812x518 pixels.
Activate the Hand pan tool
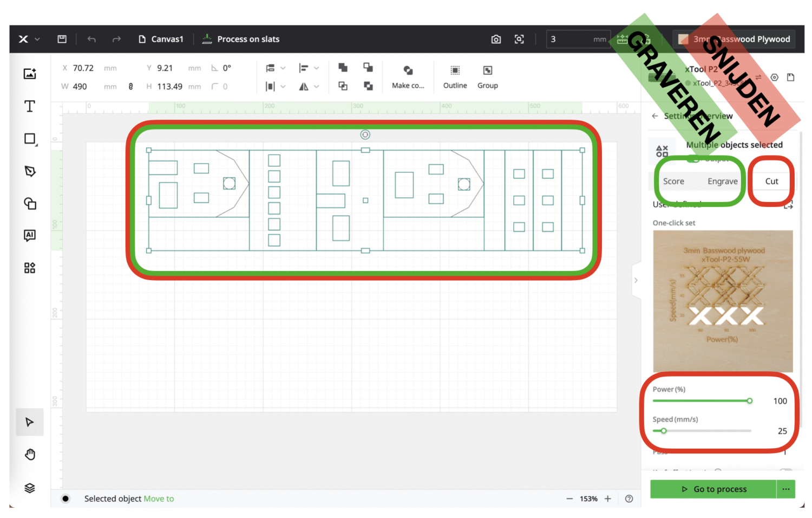pos(30,455)
